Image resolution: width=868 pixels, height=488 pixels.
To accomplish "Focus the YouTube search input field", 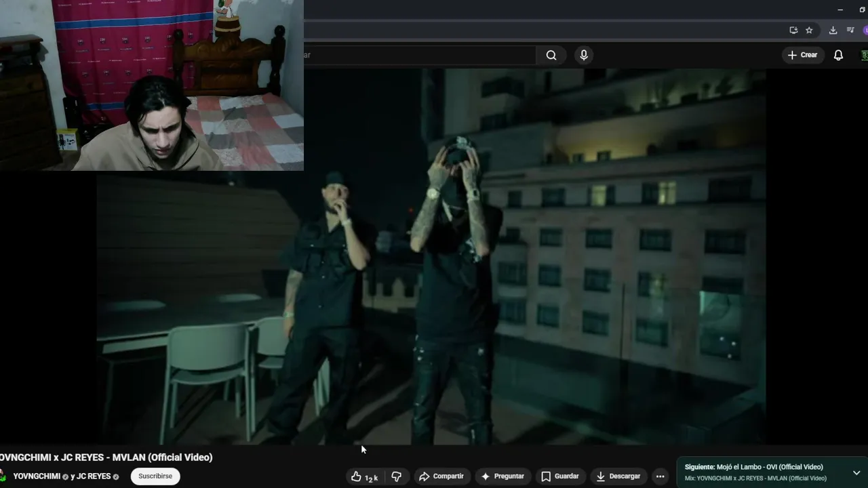I will click(x=419, y=56).
